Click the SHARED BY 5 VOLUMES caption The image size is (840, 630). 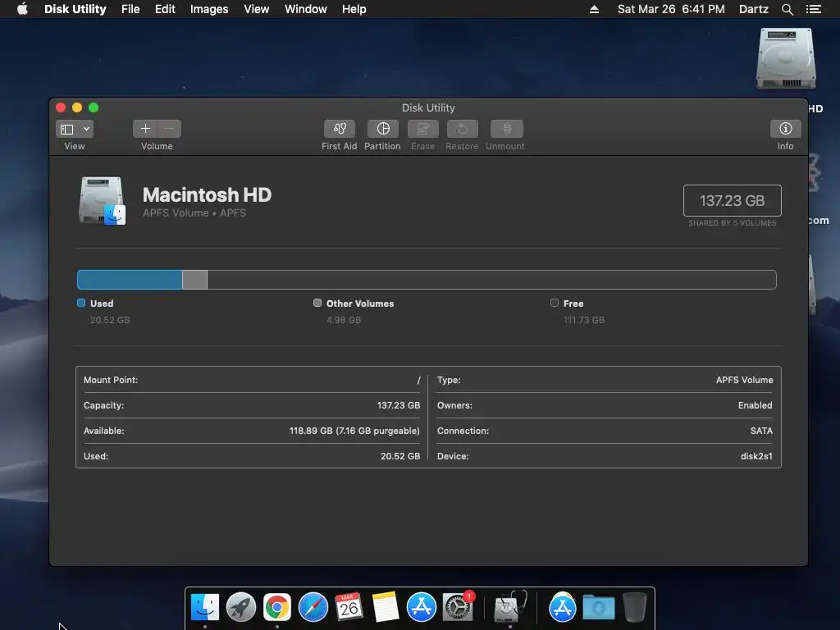click(733, 223)
